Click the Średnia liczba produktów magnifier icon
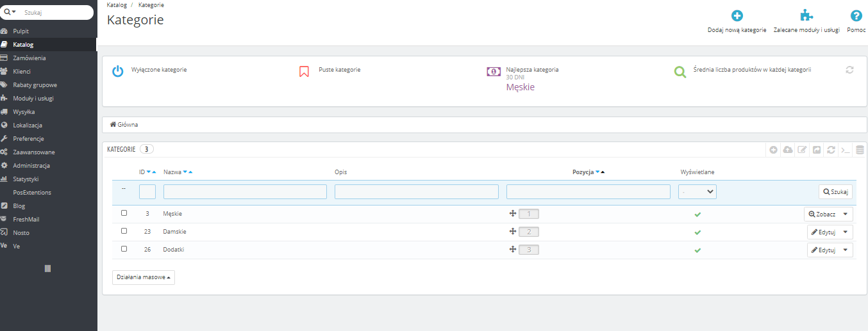The image size is (868, 331). (680, 72)
